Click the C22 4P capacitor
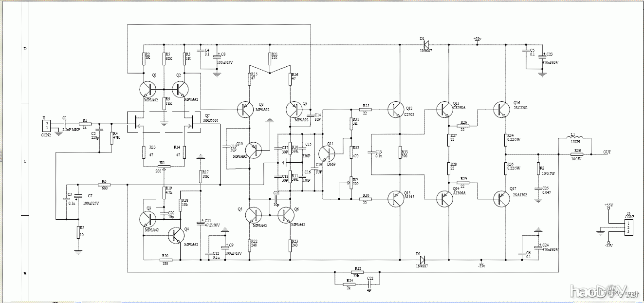The height and width of the screenshot is (303, 644). [370, 283]
